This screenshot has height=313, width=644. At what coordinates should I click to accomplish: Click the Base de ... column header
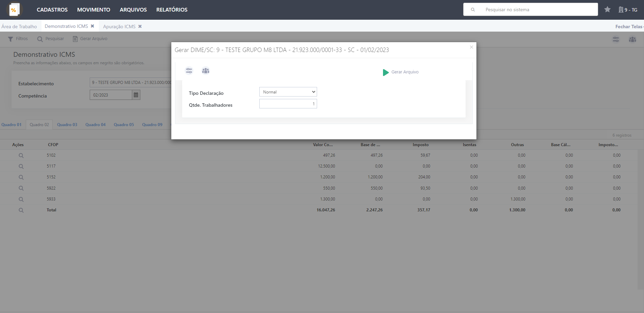point(370,145)
